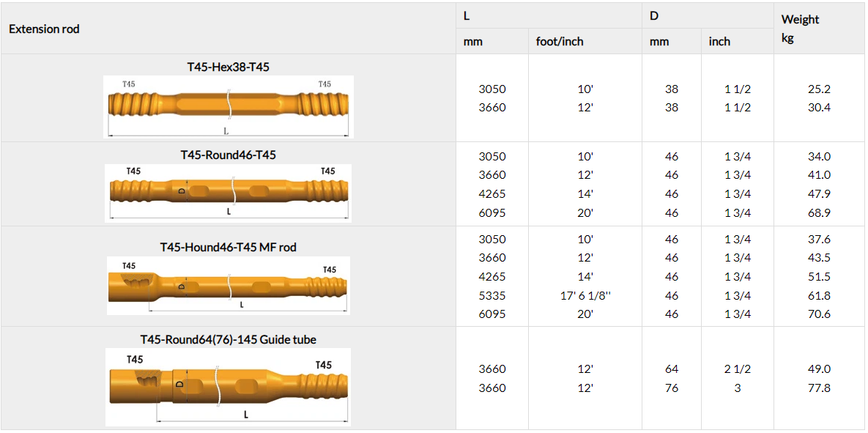Click the T45-Hound46-T45 MF rod title

pos(228,247)
